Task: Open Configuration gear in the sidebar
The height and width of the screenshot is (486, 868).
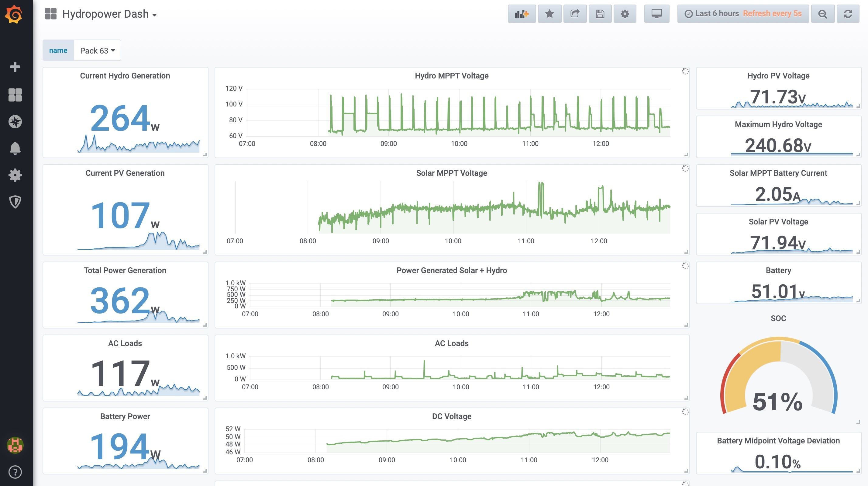Action: (x=15, y=175)
